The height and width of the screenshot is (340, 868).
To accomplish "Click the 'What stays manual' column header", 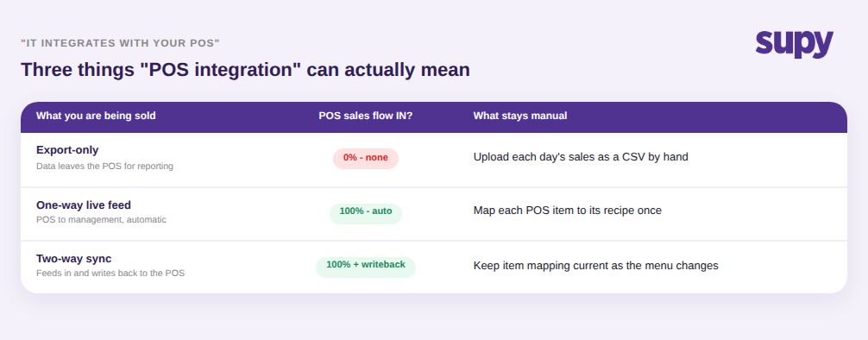I will tap(519, 116).
